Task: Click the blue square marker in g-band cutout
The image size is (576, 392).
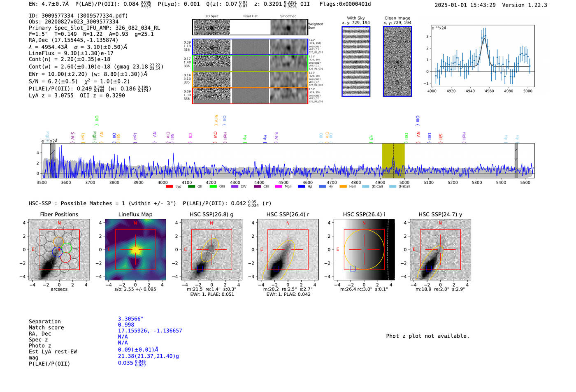Action: point(200,268)
